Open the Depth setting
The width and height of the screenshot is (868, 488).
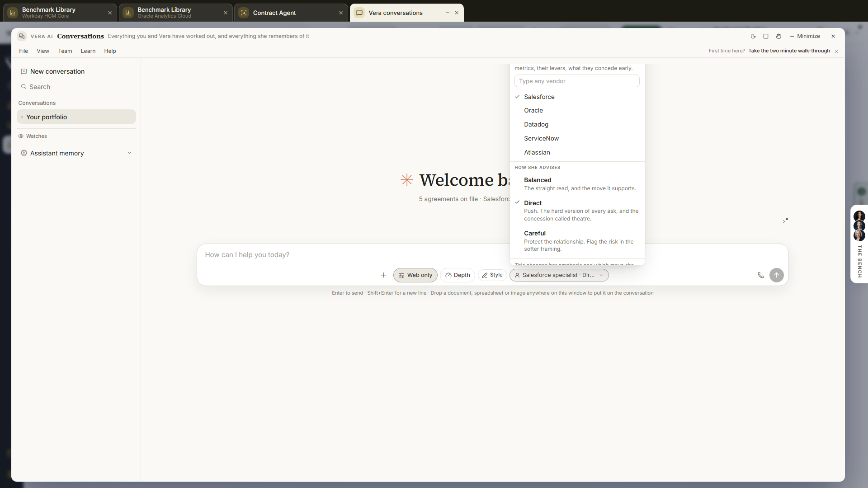458,275
